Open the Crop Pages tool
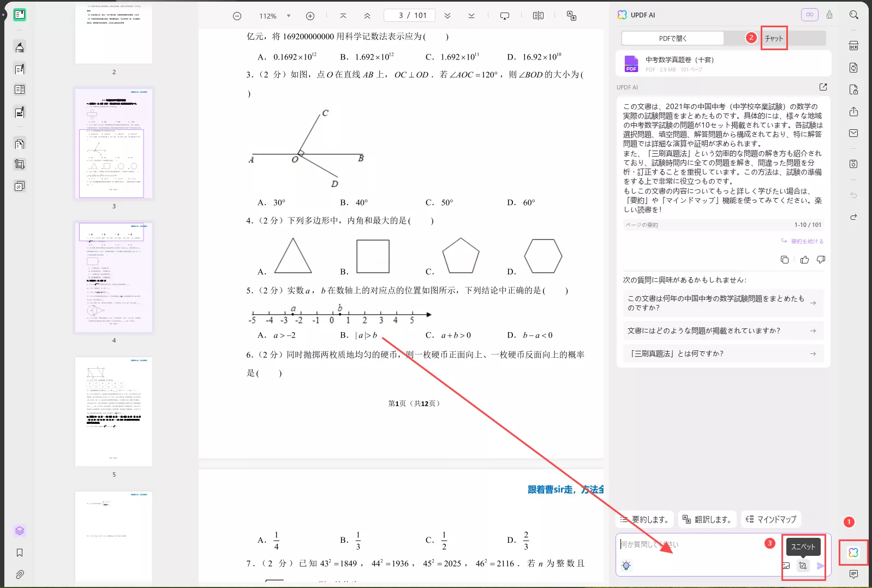Viewport: 872px width, 588px height. click(x=20, y=164)
